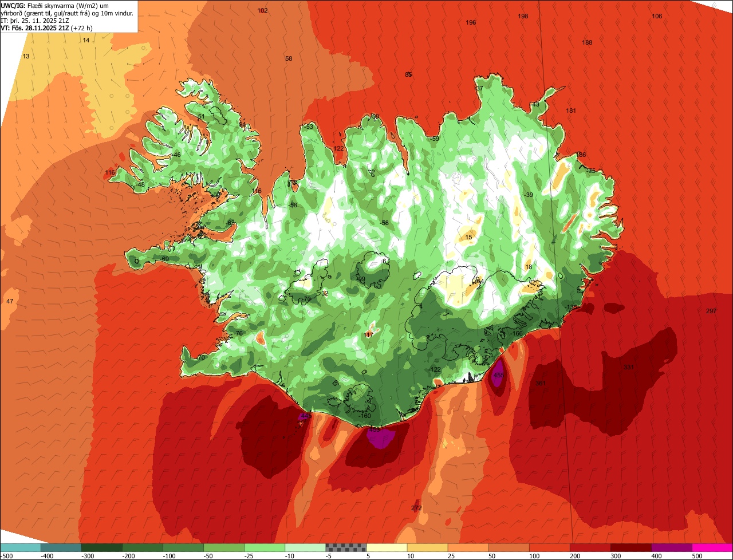Click the map value '-166' on the southeast coast
This screenshot has height=560, width=733.
(517, 333)
